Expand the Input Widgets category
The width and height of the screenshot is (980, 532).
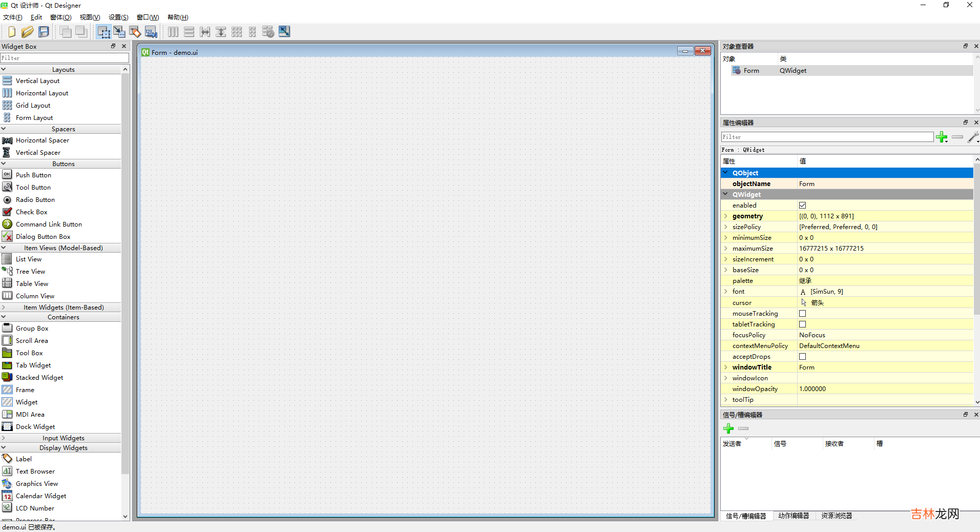[x=63, y=438]
